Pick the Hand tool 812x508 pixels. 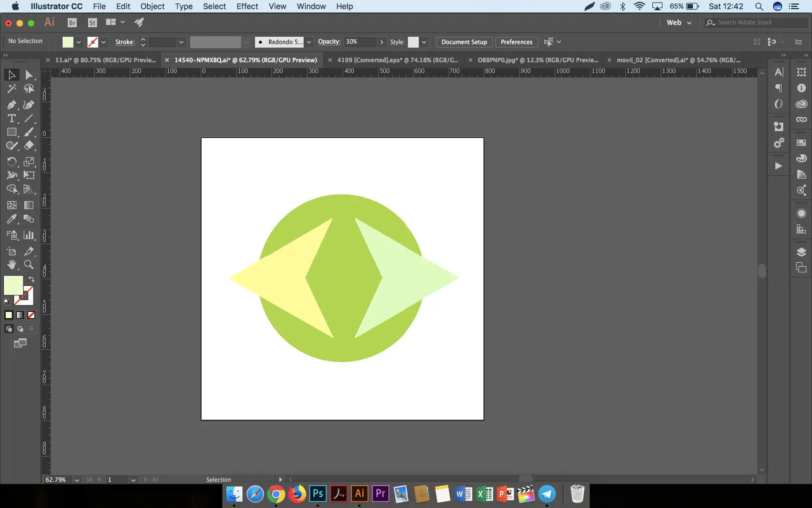pos(11,265)
